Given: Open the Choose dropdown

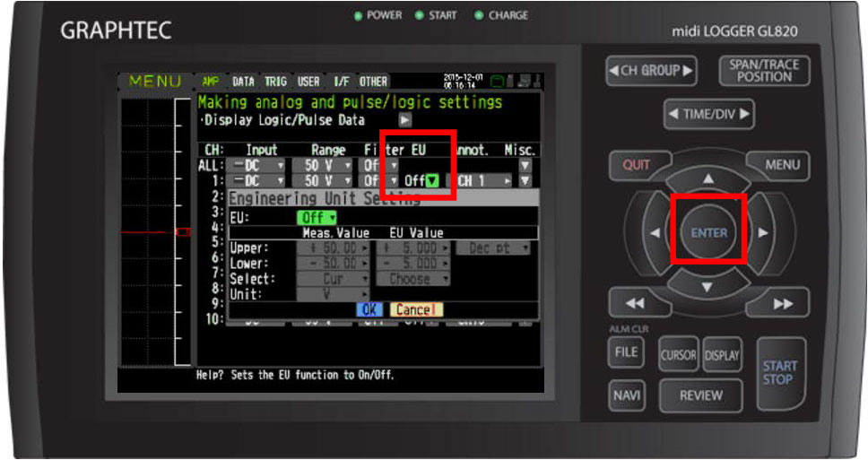Looking at the screenshot, I should [413, 279].
